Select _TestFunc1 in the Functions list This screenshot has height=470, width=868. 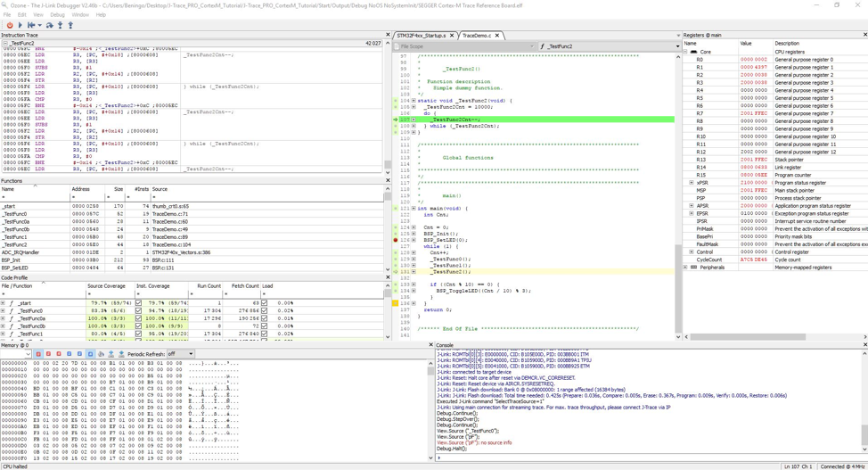tap(16, 237)
